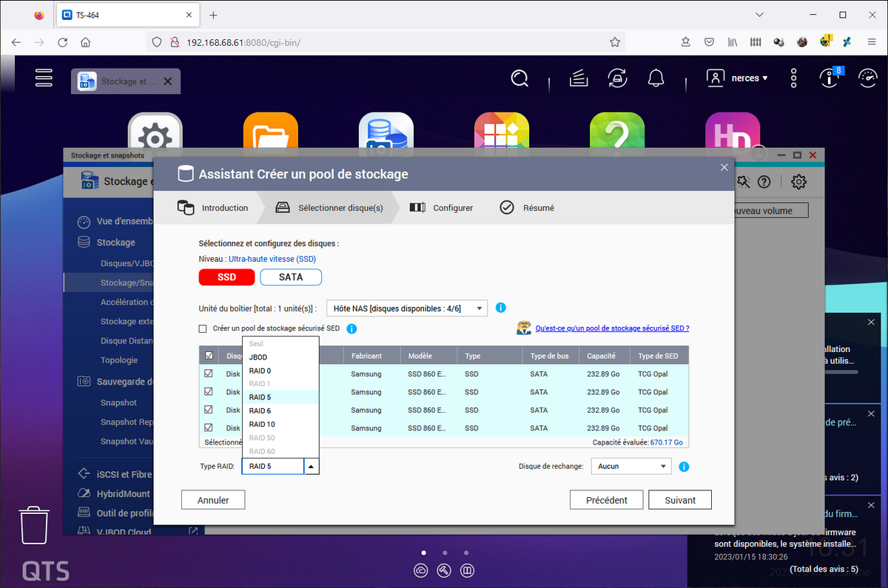
Task: Open iSCSI et Fibre sidebar item
Action: tap(115, 474)
